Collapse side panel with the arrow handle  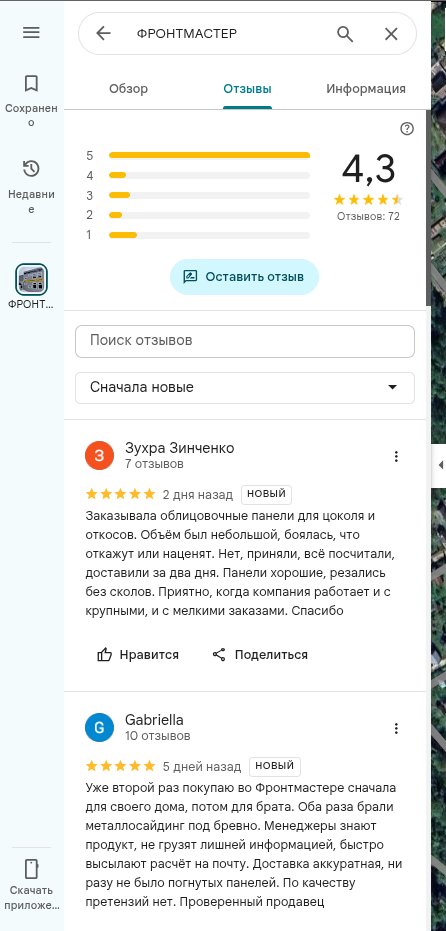[x=439, y=464]
